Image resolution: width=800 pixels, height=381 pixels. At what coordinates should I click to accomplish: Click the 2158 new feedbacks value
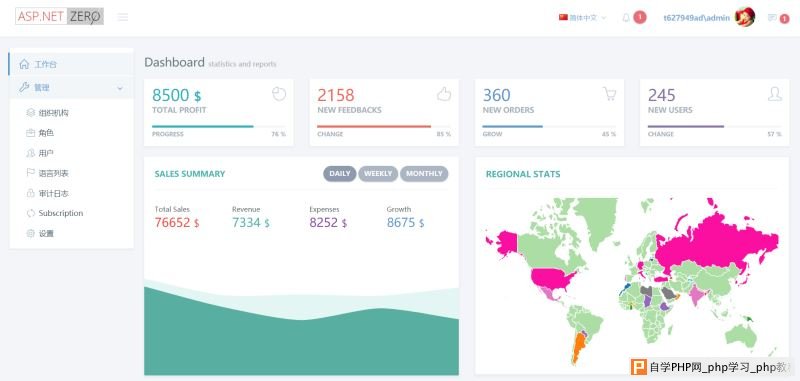pyautogui.click(x=336, y=95)
